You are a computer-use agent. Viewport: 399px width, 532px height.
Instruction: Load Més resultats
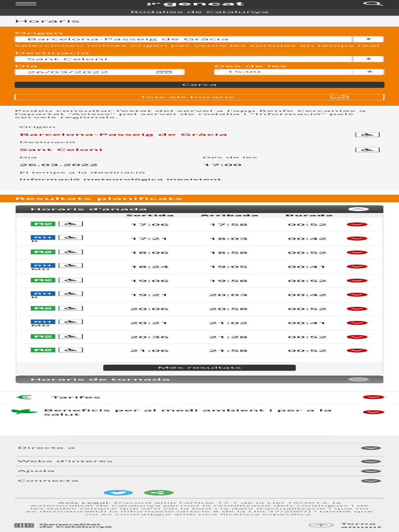(x=199, y=367)
